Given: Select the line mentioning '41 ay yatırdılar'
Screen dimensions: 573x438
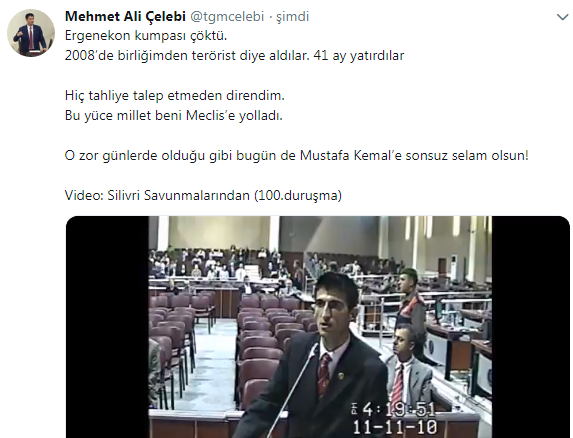Looking at the screenshot, I should 234,56.
